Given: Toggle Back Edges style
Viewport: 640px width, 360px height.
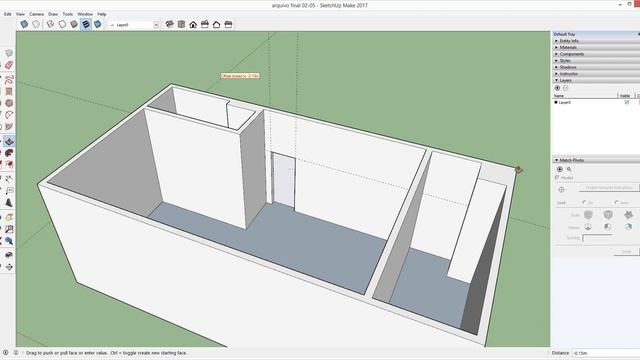Looking at the screenshot, I should tap(36, 24).
